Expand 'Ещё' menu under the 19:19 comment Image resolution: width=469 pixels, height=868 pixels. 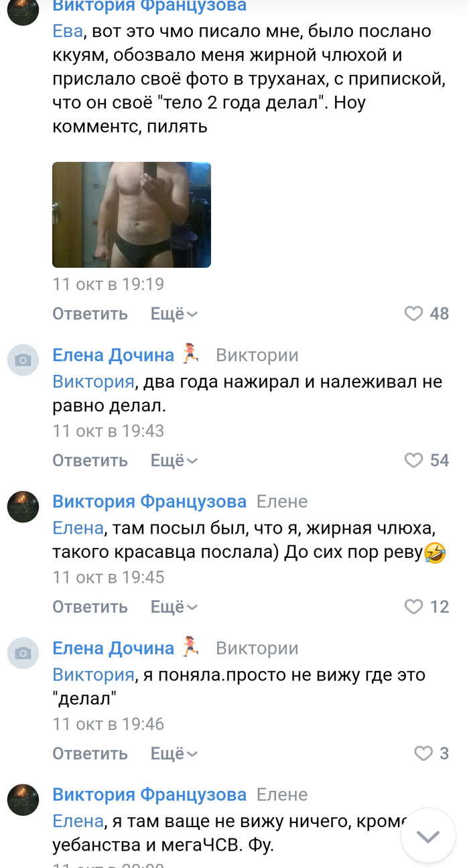coord(174,313)
